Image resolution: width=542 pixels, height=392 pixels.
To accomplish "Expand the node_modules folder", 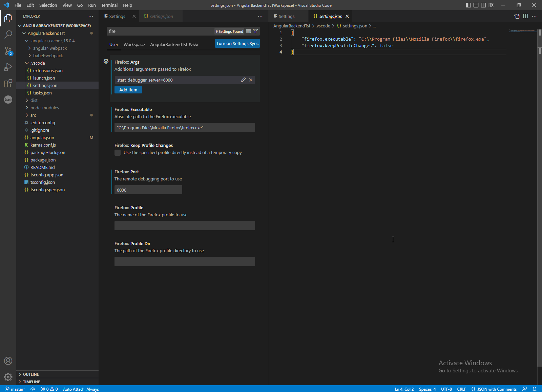I will (x=44, y=108).
